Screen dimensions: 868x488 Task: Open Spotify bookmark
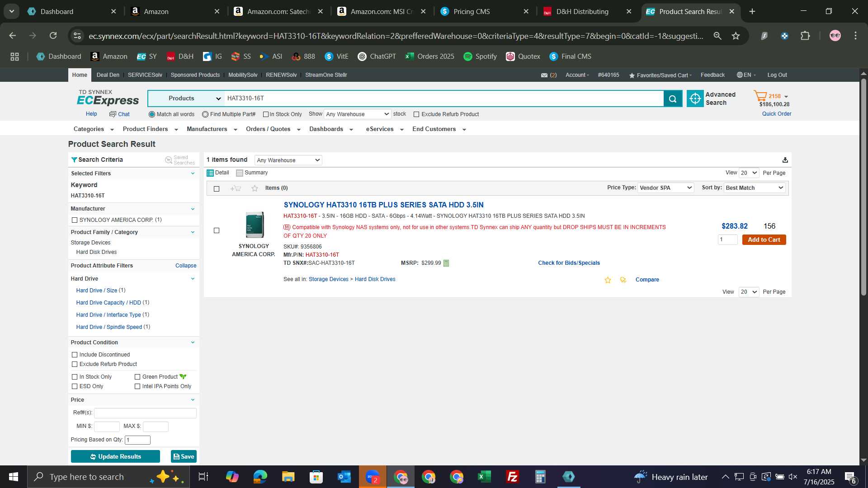(x=480, y=56)
